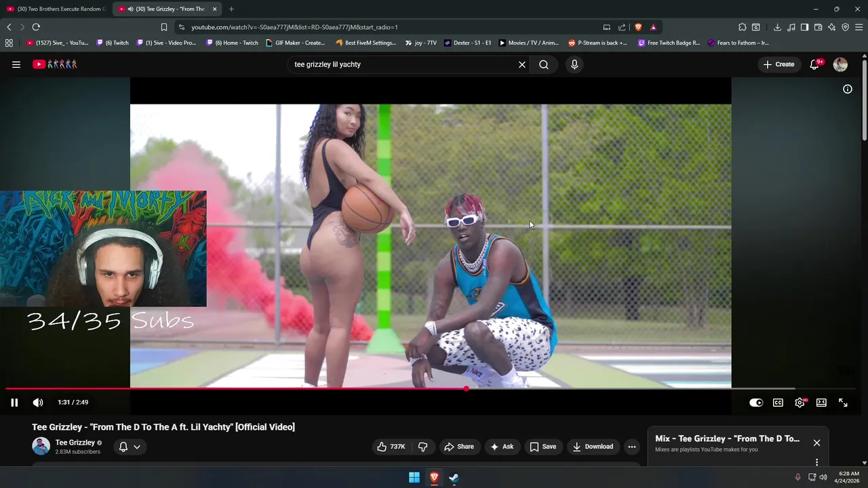Click the Create button

pos(778,64)
